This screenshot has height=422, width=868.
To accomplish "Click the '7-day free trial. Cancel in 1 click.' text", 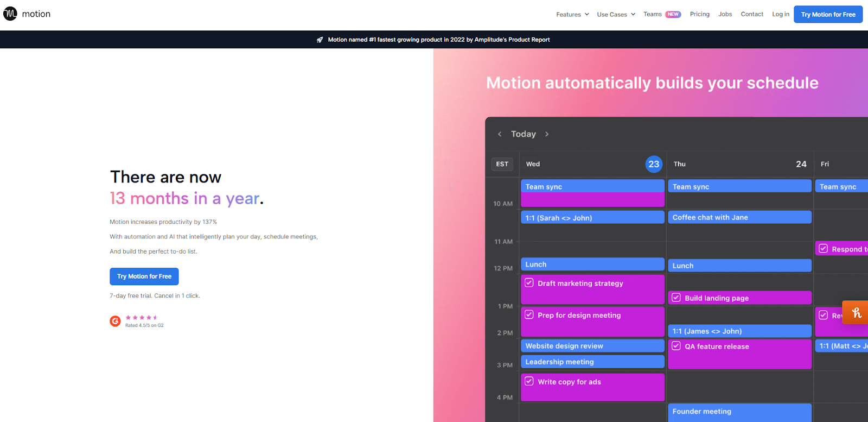I will [155, 296].
